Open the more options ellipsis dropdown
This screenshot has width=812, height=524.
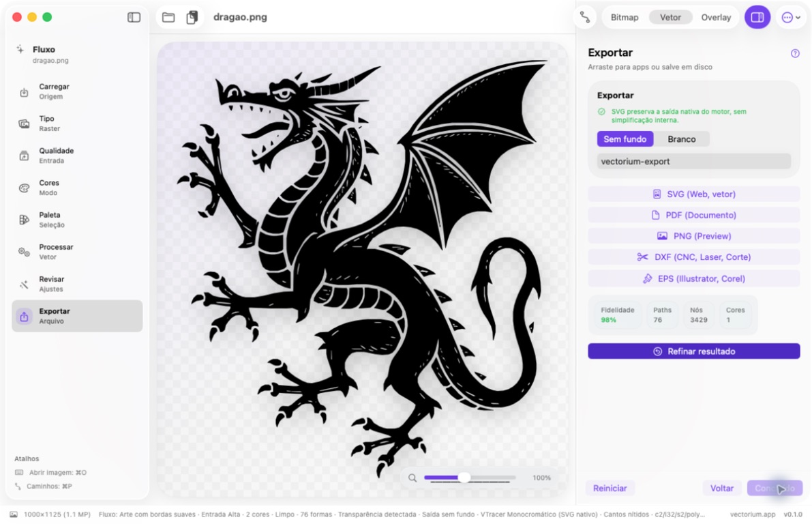(790, 18)
